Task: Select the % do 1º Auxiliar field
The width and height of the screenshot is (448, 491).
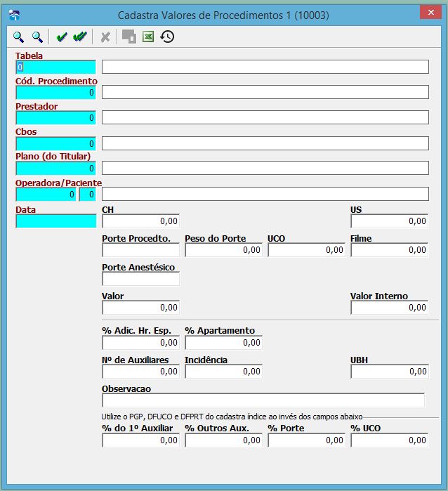Action: tap(140, 440)
